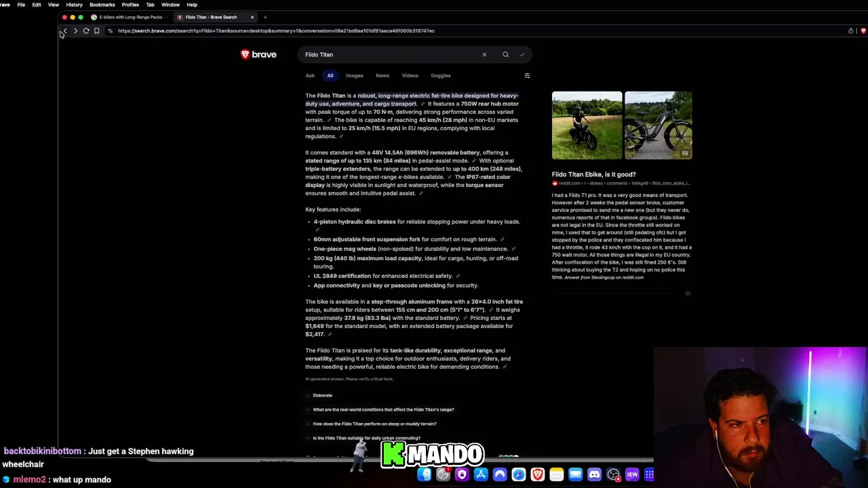Open the Edit menu
Screen dimensions: 868x488
37,5
